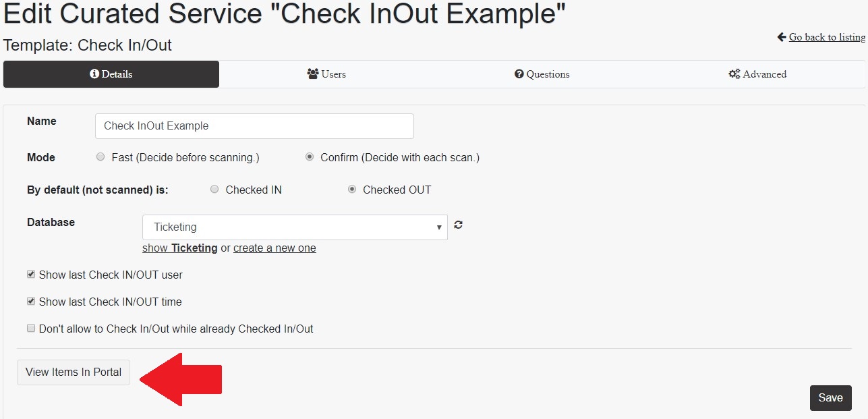Select Fast (Decide before scanning.) mode

[x=100, y=157]
